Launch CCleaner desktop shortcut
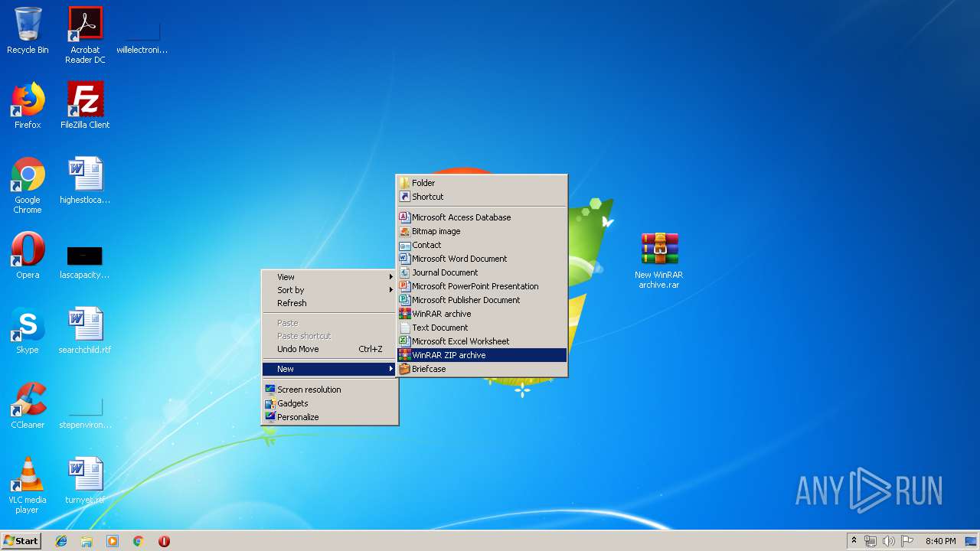 (x=28, y=406)
